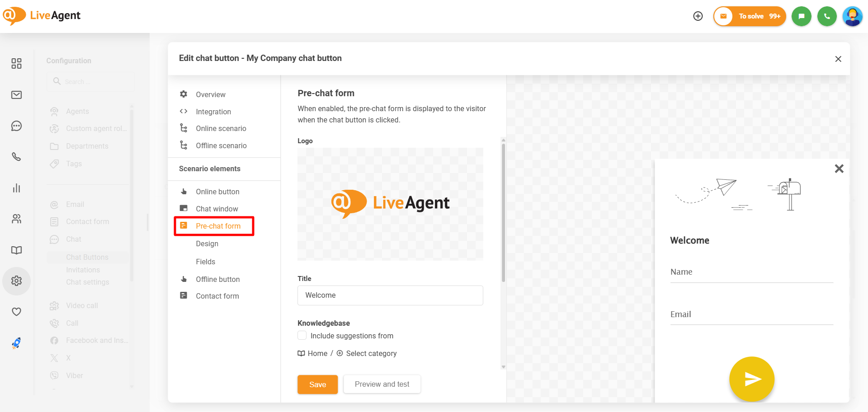The image size is (868, 412).
Task: Open the Calls phone icon in sidebar
Action: (17, 157)
